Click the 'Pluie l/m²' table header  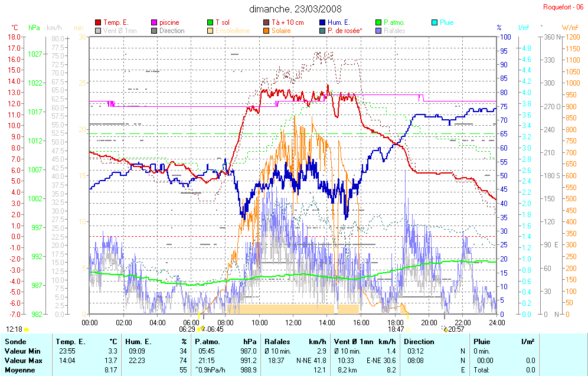click(504, 342)
